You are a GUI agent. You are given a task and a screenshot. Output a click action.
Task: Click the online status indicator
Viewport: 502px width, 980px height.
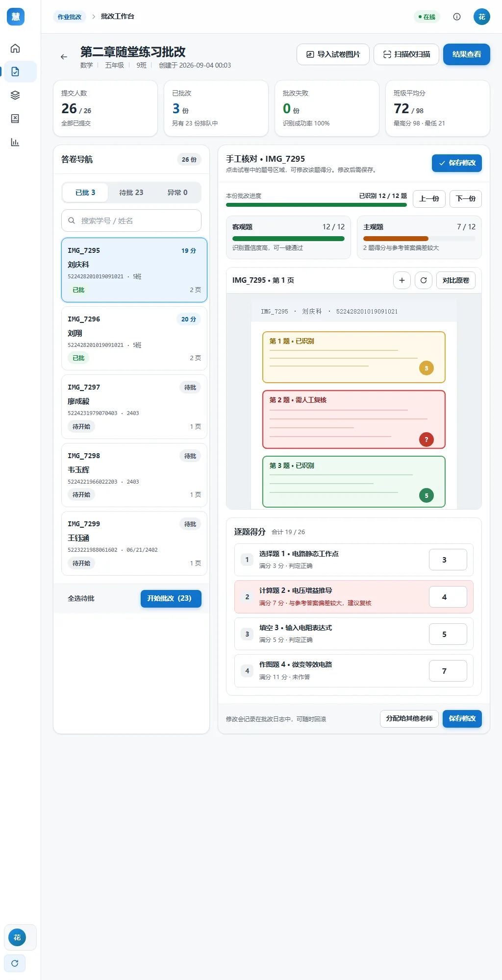coord(427,17)
